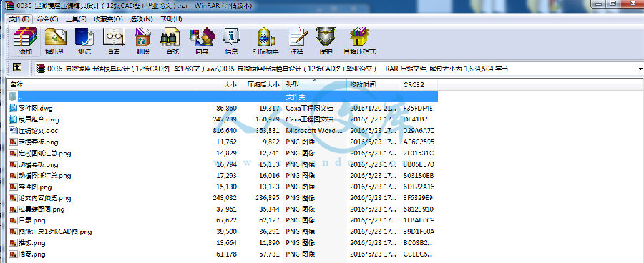Click PNG icon of the 16,794 row
The width and height of the screenshot is (644, 263).
(x=13, y=164)
